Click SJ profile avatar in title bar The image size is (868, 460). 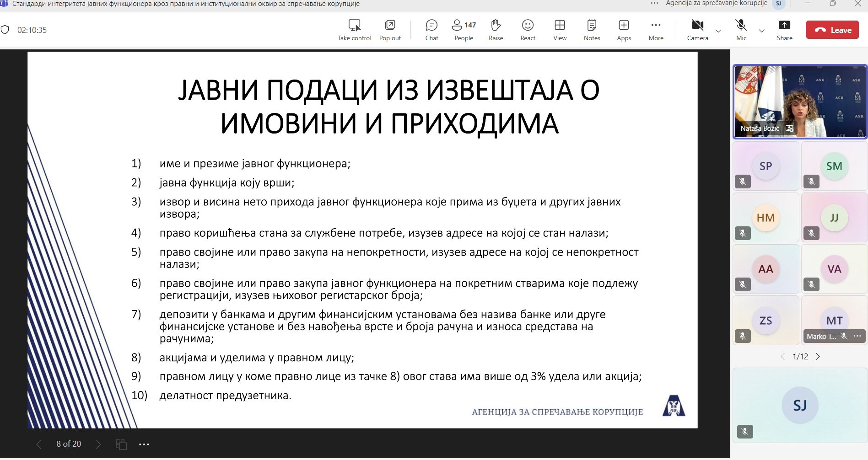[778, 4]
